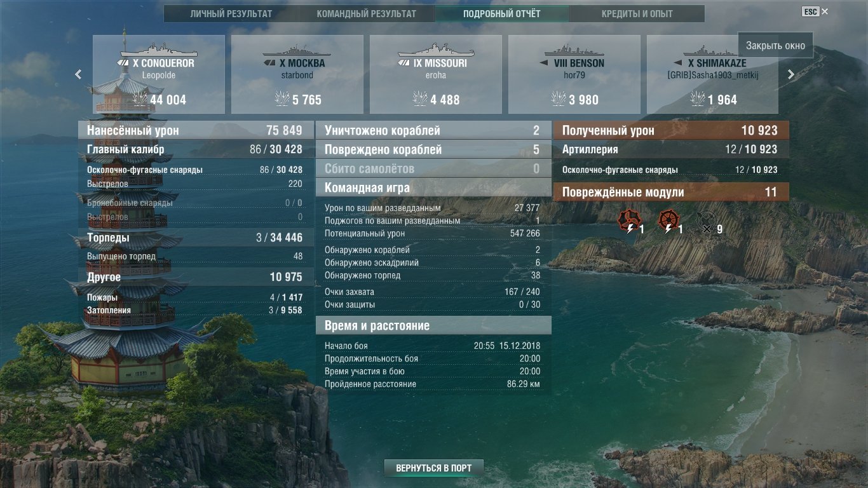The image size is (868, 488).
Task: Click the Shimakaze damage explosion icon
Action: pos(698,99)
